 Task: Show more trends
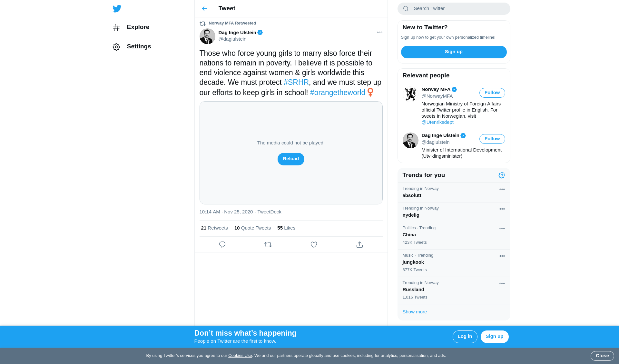pyautogui.click(x=415, y=312)
